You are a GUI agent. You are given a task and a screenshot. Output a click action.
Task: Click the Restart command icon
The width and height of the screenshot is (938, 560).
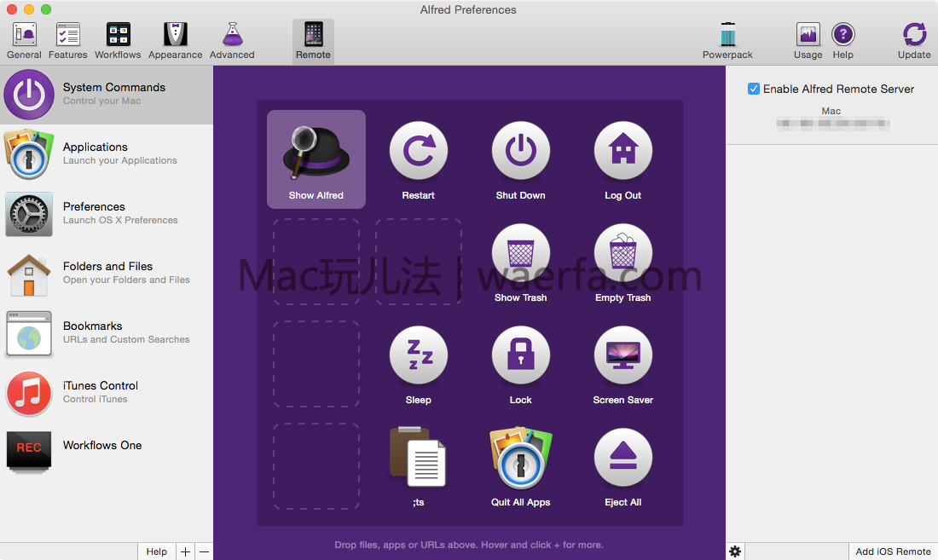[418, 152]
